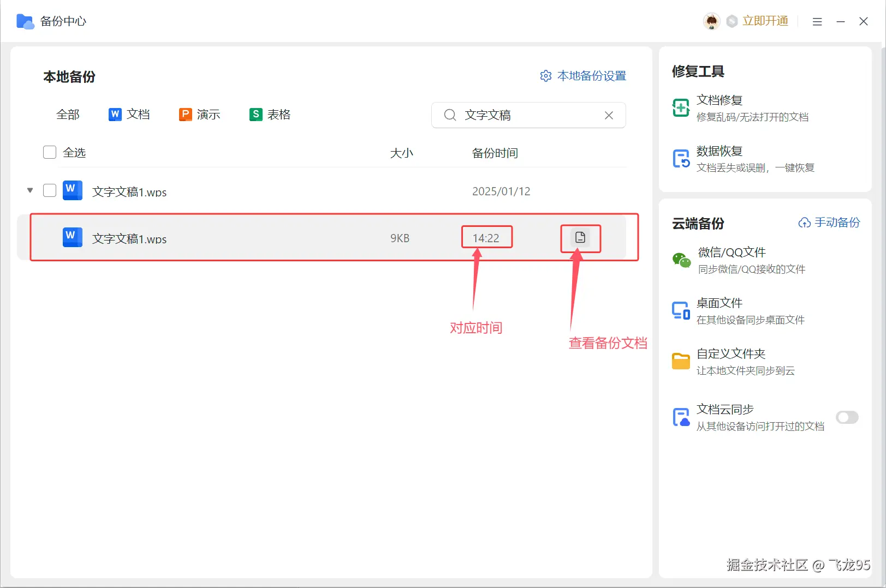Click 手动备份 in cloud backup

829,223
